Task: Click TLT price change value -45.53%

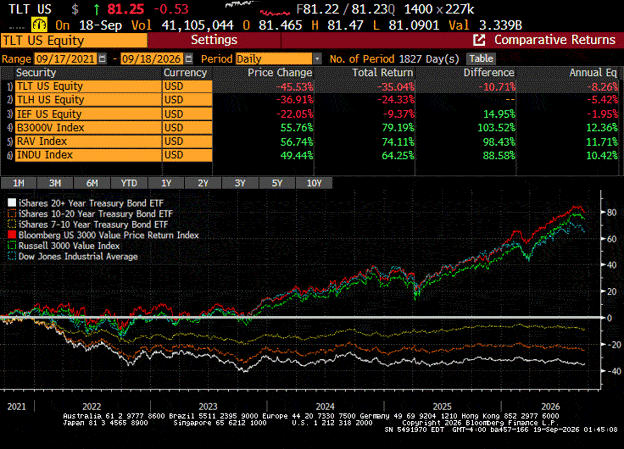Action: [x=294, y=87]
